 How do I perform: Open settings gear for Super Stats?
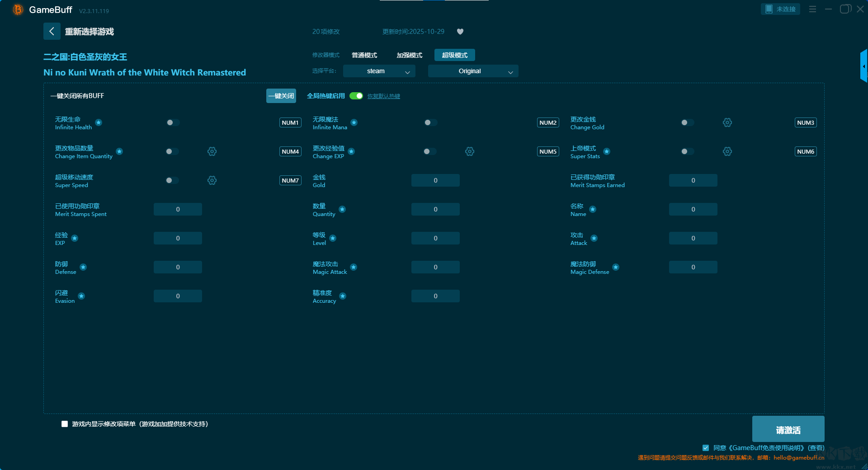(x=727, y=151)
